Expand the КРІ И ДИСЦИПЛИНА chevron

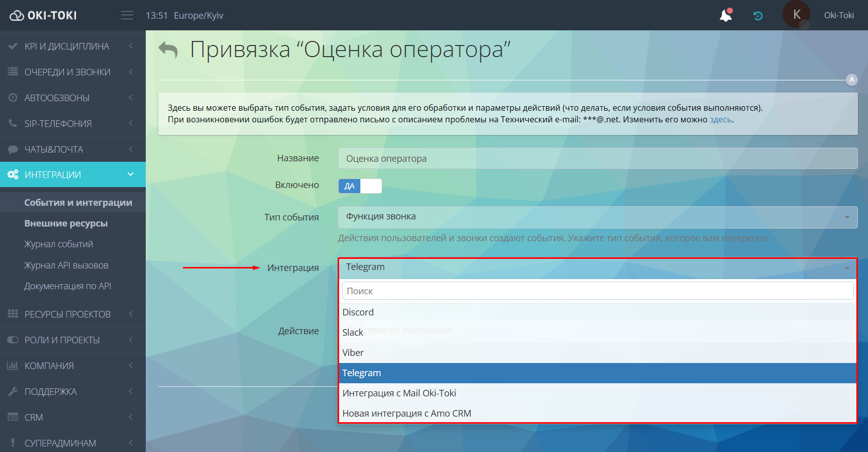(131, 46)
